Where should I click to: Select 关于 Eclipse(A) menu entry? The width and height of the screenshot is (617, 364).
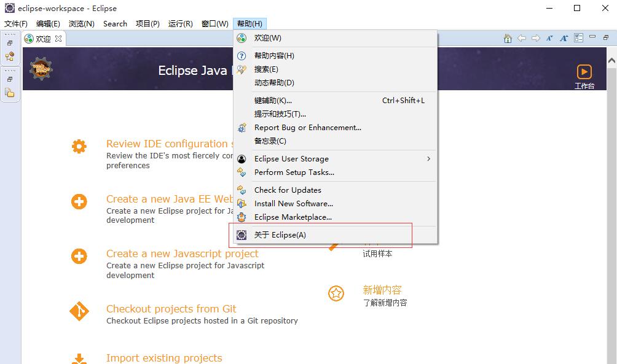(336, 234)
